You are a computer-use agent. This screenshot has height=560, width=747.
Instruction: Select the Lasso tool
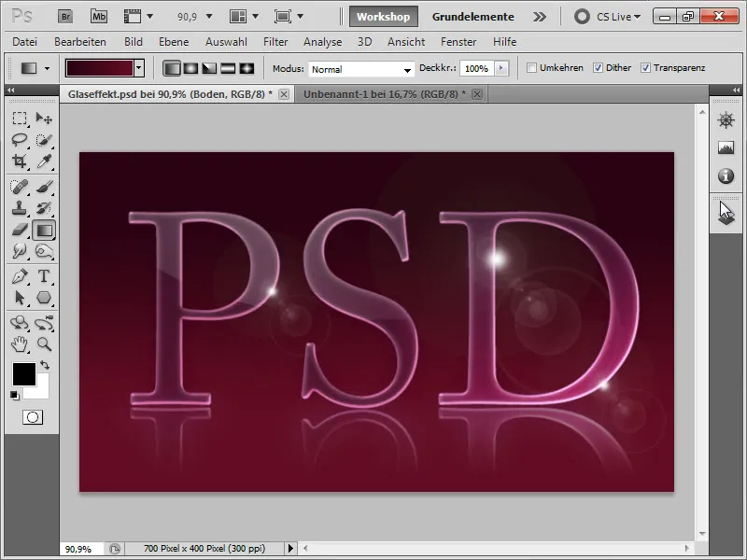20,140
